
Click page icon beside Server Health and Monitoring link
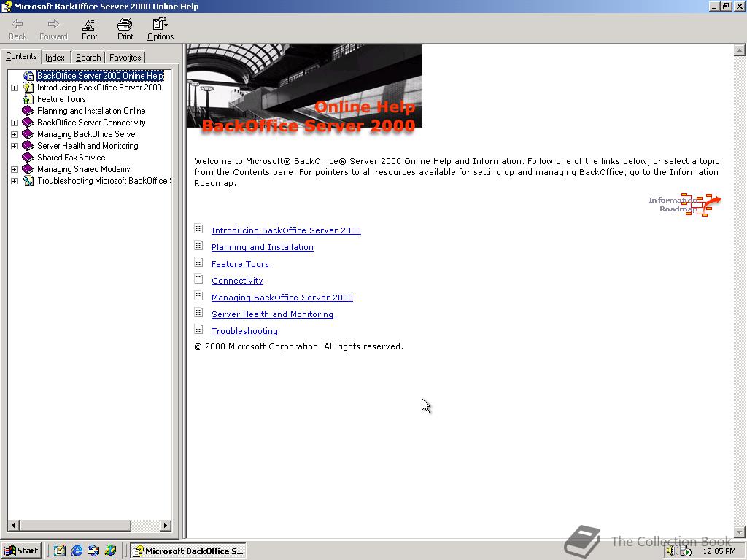(x=198, y=313)
